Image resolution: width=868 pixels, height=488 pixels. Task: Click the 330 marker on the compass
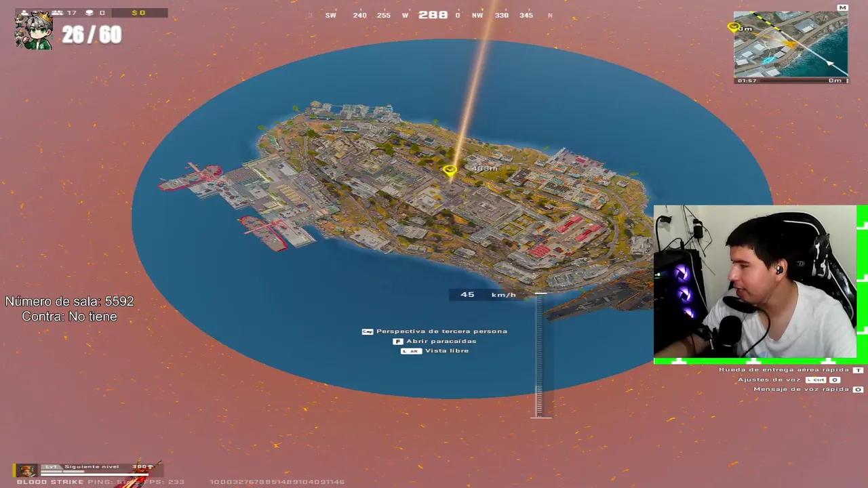(502, 15)
